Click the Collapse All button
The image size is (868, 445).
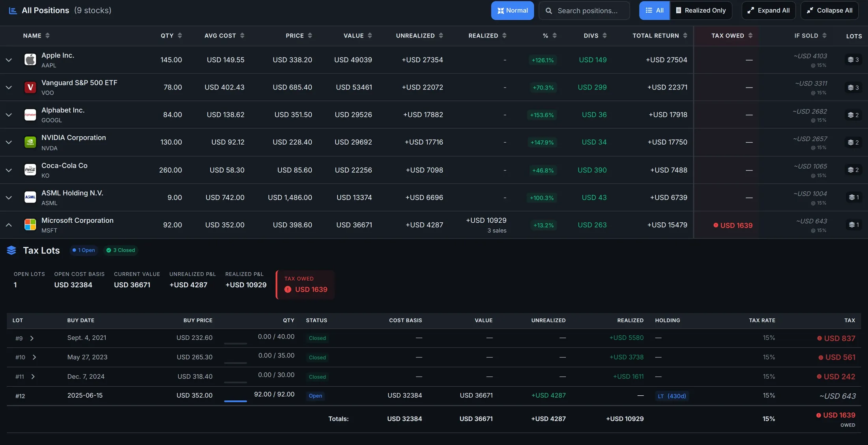(829, 11)
